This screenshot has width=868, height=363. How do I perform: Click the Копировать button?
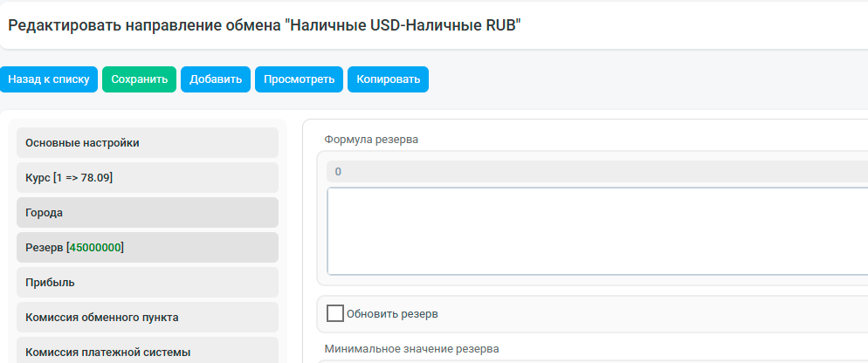(388, 79)
